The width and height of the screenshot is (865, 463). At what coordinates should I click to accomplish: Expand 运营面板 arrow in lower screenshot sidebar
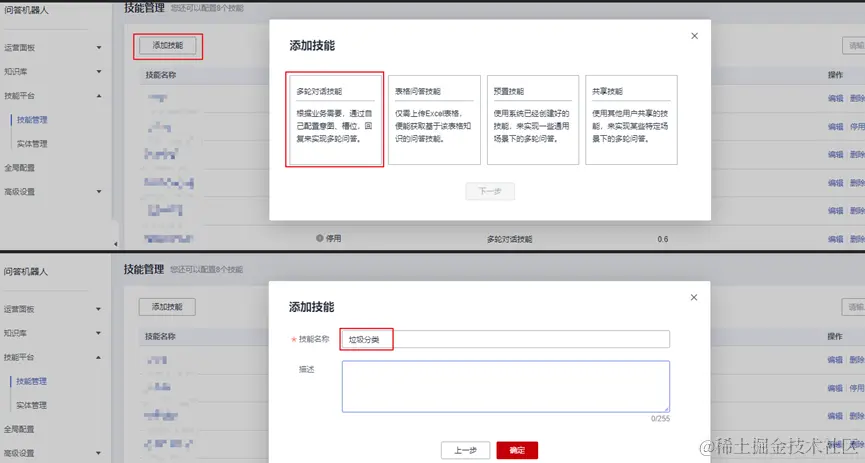[x=98, y=310]
